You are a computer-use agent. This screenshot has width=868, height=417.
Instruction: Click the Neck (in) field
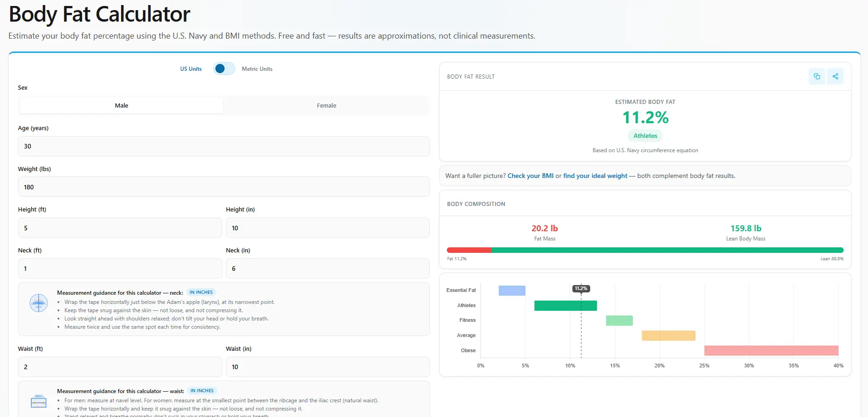(x=328, y=268)
